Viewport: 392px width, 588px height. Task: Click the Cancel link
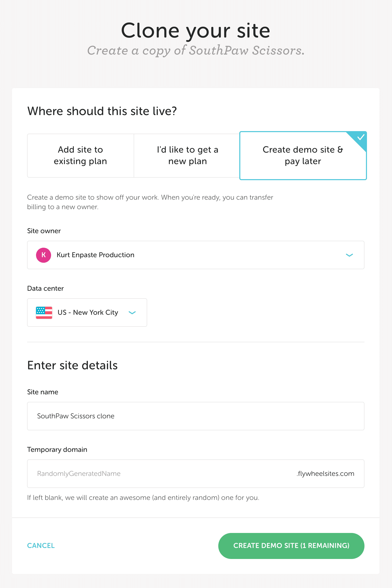coord(41,546)
